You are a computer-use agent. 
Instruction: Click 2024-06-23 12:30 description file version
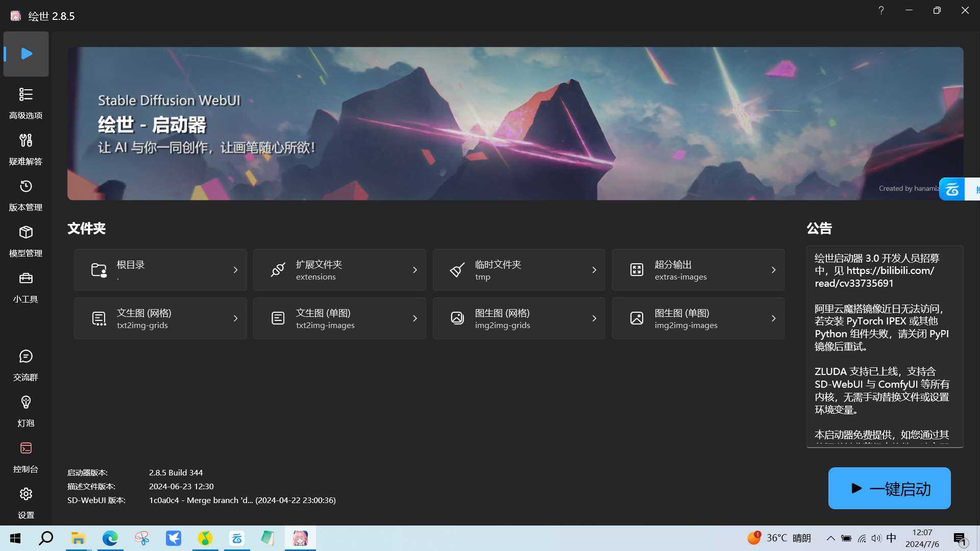tap(181, 487)
